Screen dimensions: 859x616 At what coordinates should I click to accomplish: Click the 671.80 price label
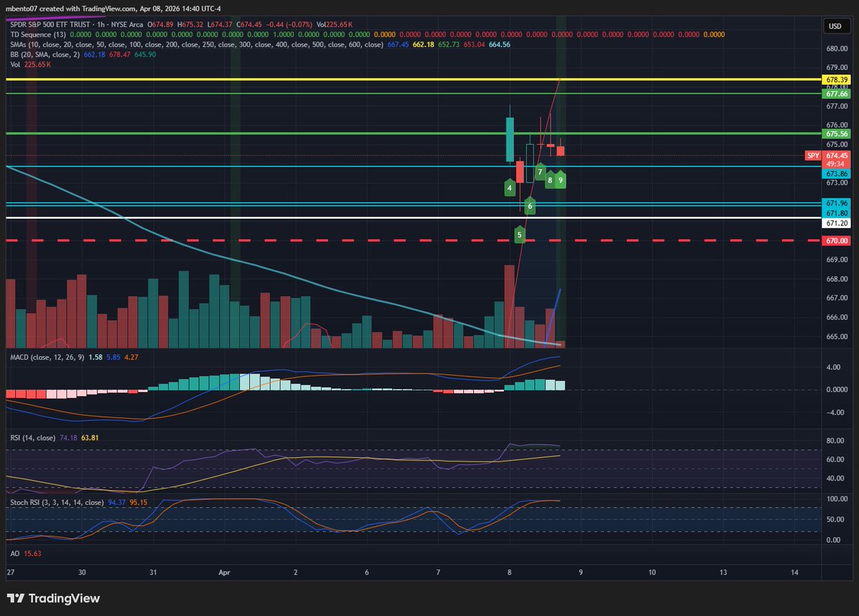coord(837,213)
